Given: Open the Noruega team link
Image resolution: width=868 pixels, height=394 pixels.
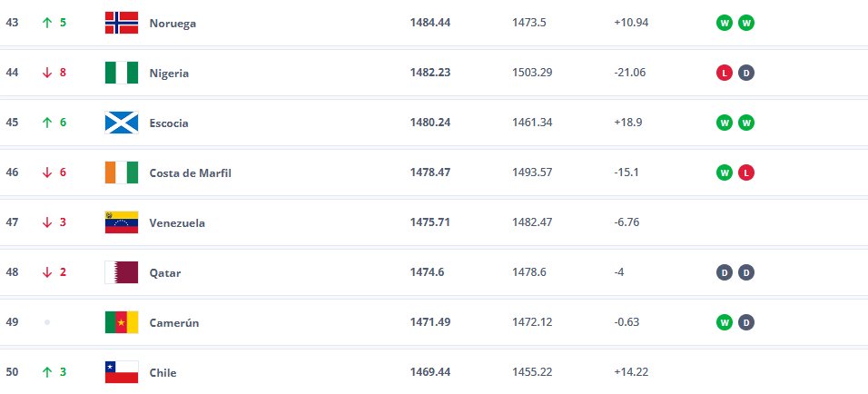Looking at the screenshot, I should click(173, 24).
